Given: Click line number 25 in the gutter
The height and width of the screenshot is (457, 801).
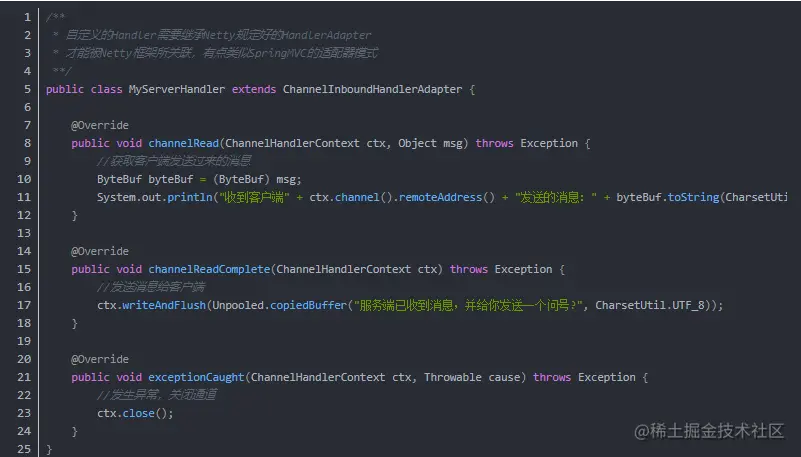Looking at the screenshot, I should [24, 449].
